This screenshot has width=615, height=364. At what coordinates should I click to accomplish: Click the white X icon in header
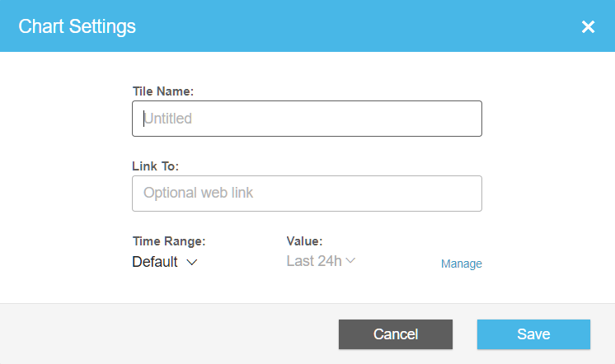click(588, 26)
